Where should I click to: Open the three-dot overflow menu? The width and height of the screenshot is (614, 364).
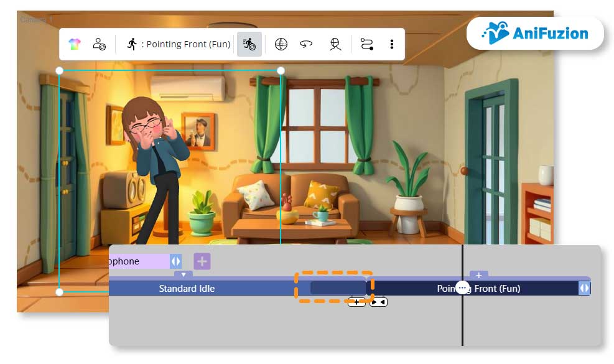click(x=392, y=44)
